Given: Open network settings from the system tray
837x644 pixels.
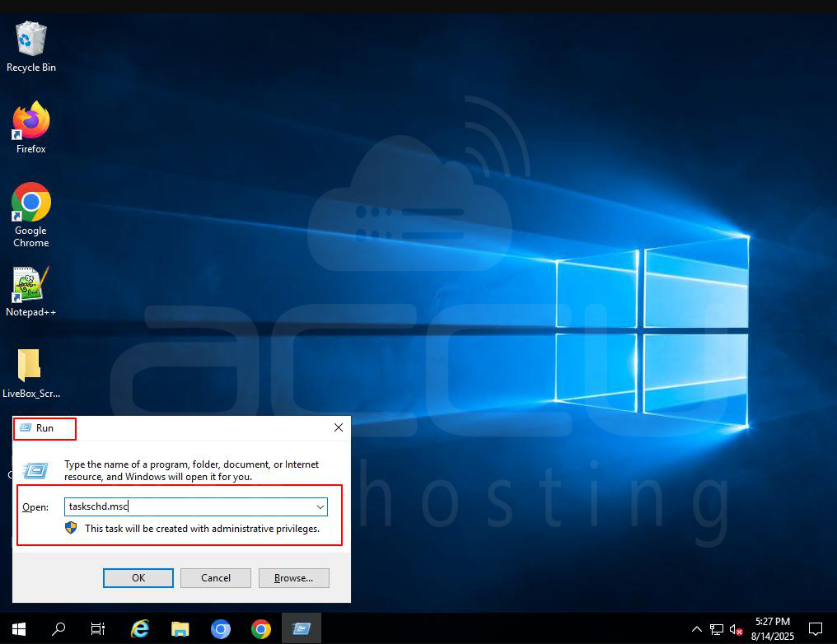Looking at the screenshot, I should [716, 628].
